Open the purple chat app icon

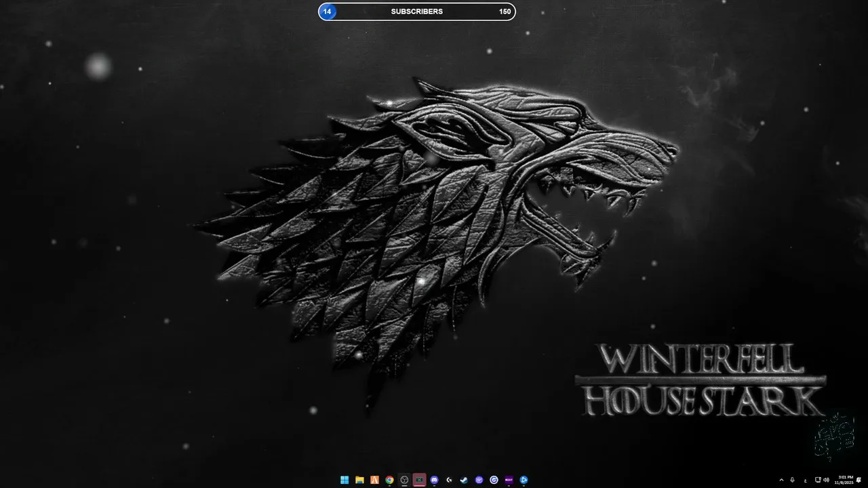point(479,480)
